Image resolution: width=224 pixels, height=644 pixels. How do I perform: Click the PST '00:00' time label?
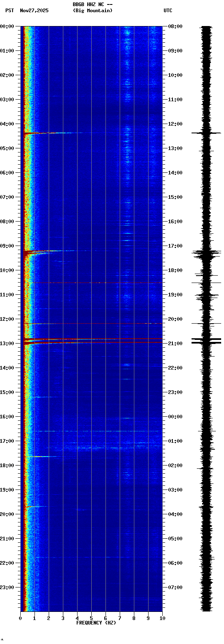tap(7, 26)
